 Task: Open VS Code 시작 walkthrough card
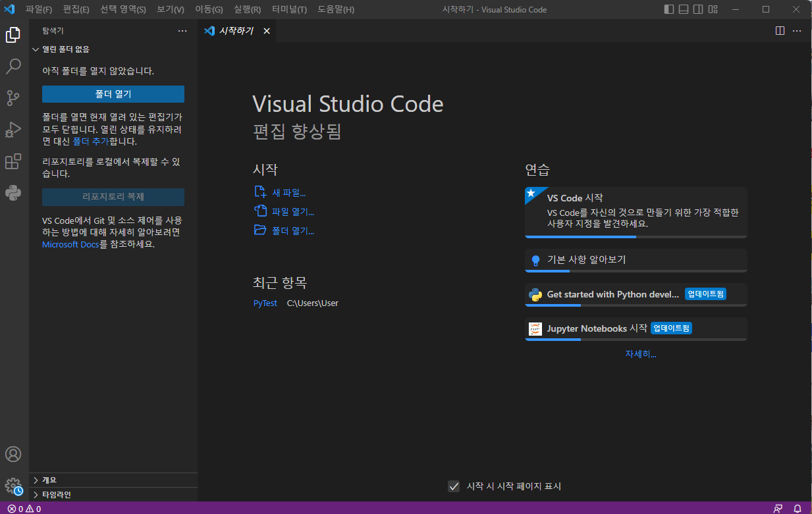pyautogui.click(x=636, y=212)
